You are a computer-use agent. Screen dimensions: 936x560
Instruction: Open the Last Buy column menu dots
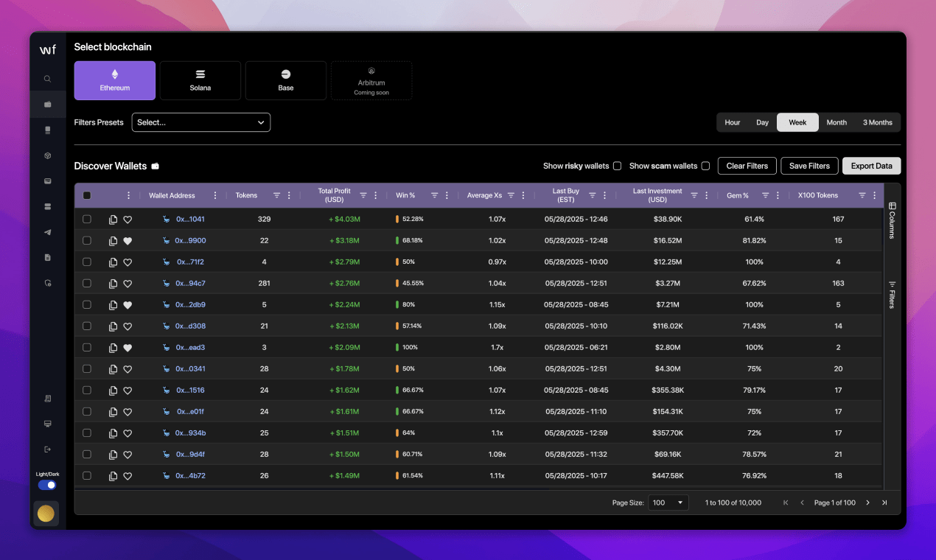coord(604,195)
